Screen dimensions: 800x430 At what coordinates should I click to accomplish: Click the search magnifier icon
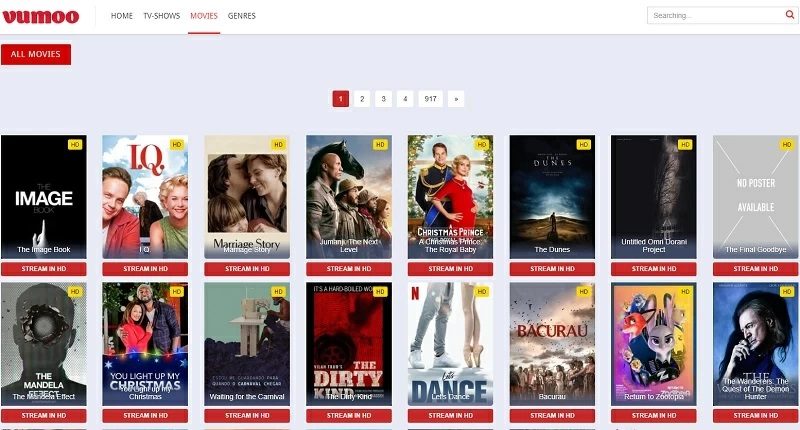[789, 15]
